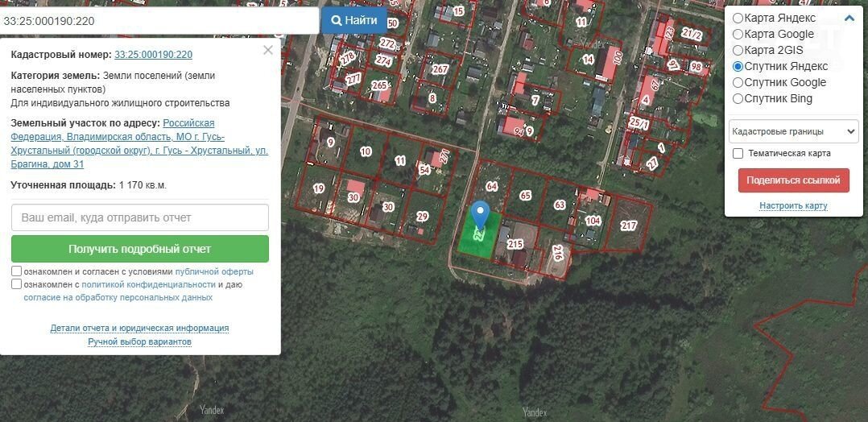868x422 pixels.
Task: Tick the публичной оферты agreement checkbox
Action: (x=17, y=271)
